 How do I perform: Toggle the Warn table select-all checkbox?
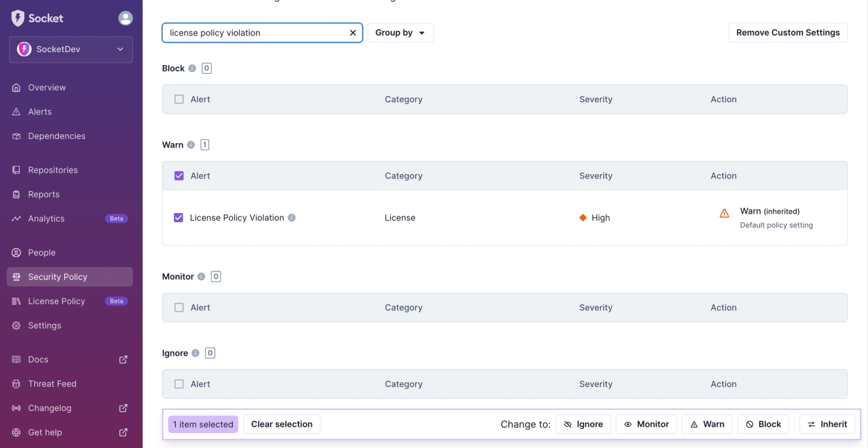click(x=179, y=176)
